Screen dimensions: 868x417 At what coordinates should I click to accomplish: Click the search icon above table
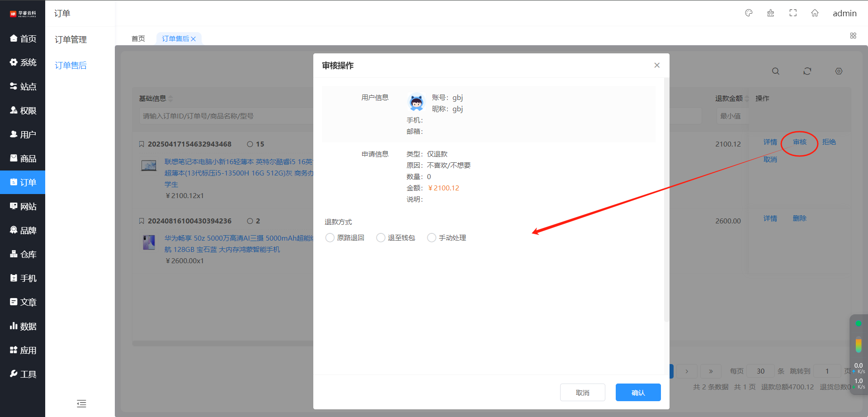tap(776, 71)
